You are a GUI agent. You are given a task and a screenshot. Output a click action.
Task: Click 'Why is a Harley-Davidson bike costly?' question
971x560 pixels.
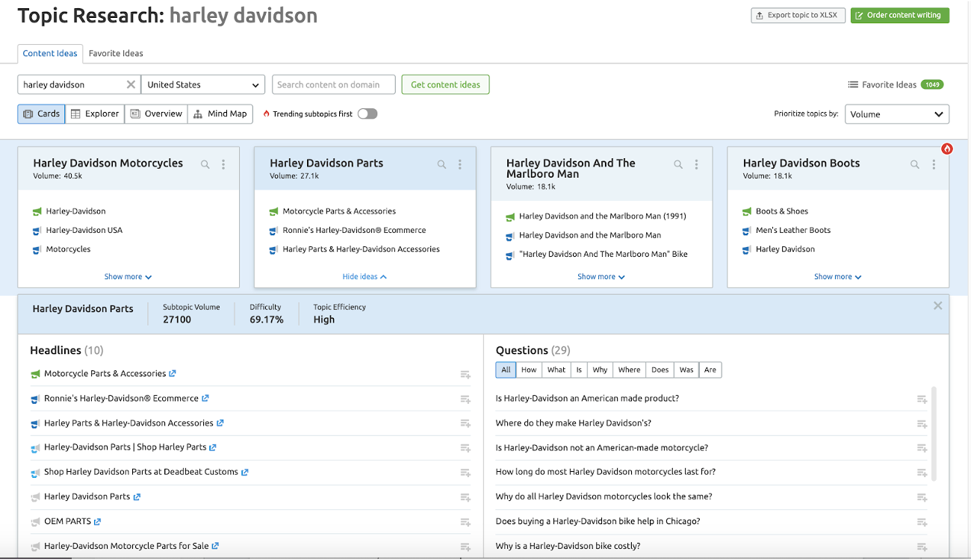(x=568, y=546)
